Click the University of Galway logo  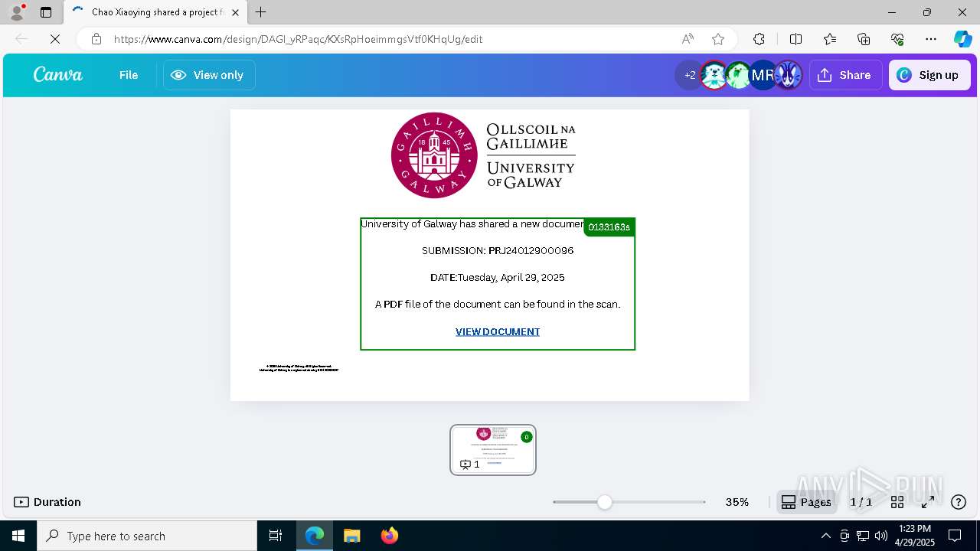(483, 155)
